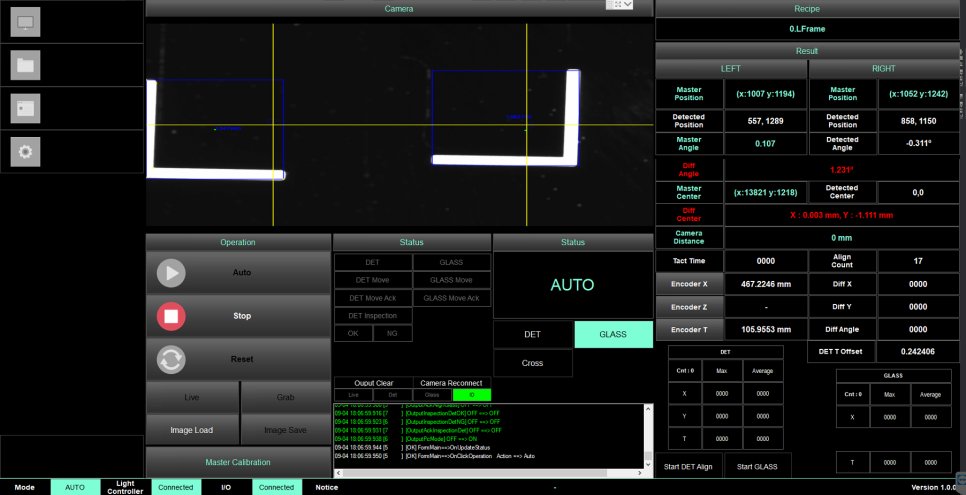Screen dimensions: 966x495
Task: Expand the camera view dropdown chevron
Action: [x=628, y=5]
